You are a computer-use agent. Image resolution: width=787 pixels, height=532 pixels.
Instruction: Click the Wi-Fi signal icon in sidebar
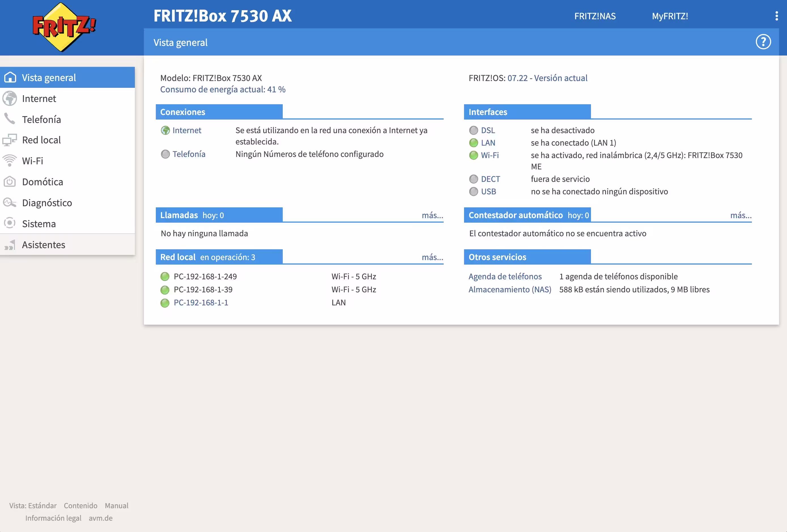click(x=9, y=161)
